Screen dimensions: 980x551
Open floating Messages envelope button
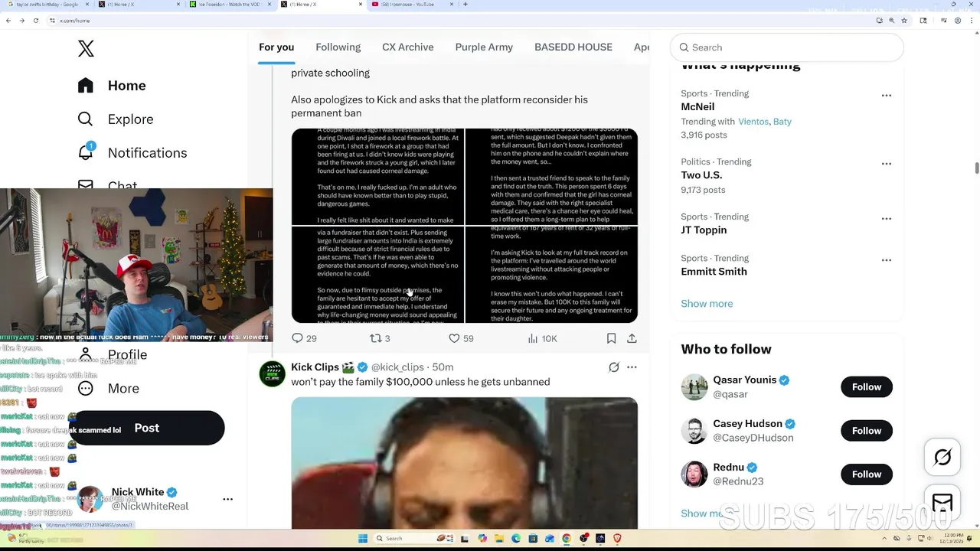tap(942, 502)
